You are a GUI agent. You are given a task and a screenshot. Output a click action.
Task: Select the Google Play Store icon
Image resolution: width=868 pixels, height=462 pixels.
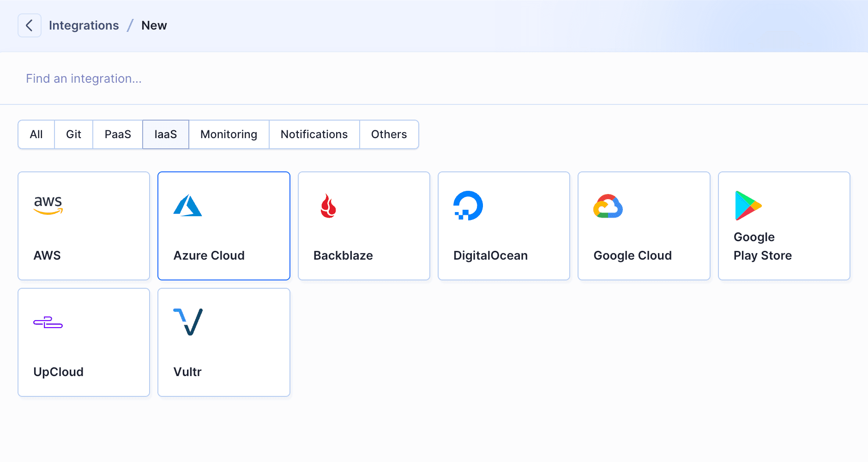pos(748,206)
